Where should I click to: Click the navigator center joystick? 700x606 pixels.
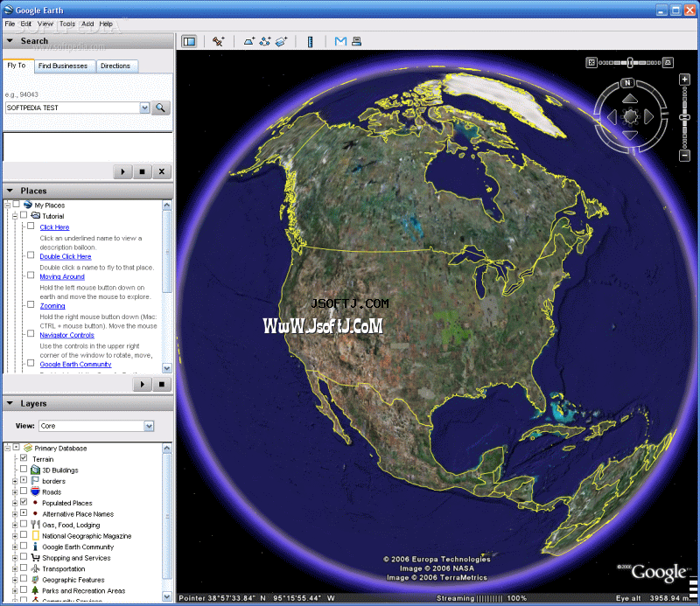630,117
